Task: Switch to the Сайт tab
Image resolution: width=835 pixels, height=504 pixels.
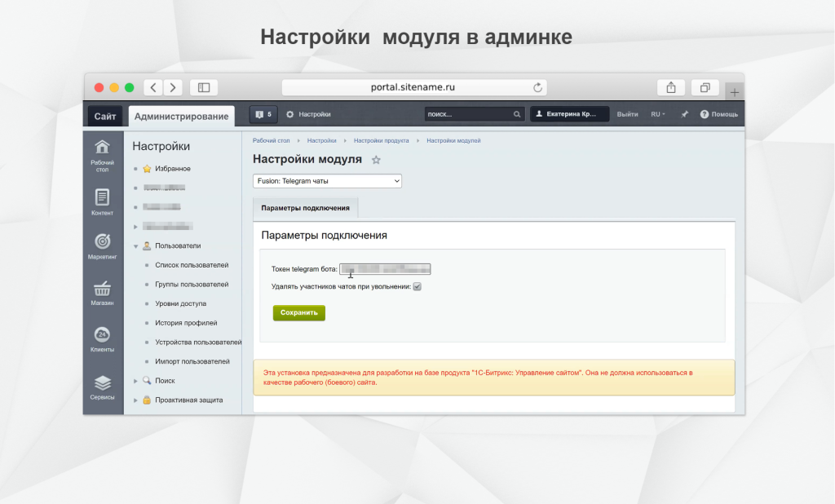Action: [105, 116]
